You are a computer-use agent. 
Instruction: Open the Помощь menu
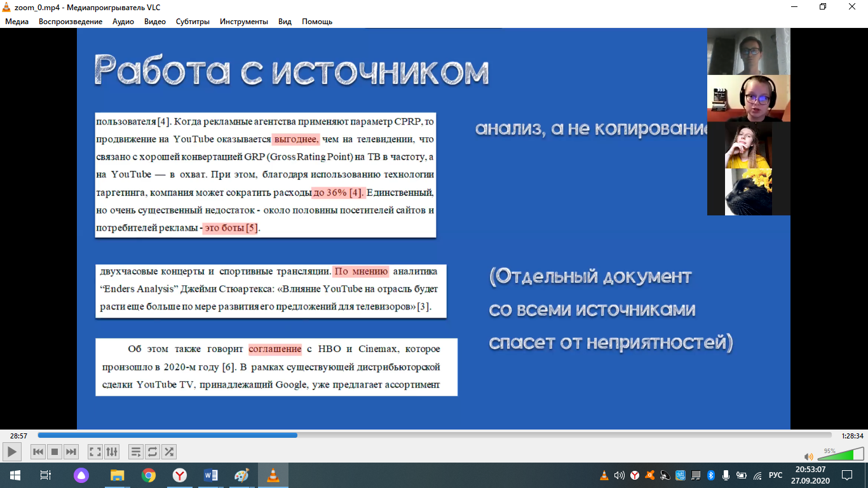(x=317, y=22)
